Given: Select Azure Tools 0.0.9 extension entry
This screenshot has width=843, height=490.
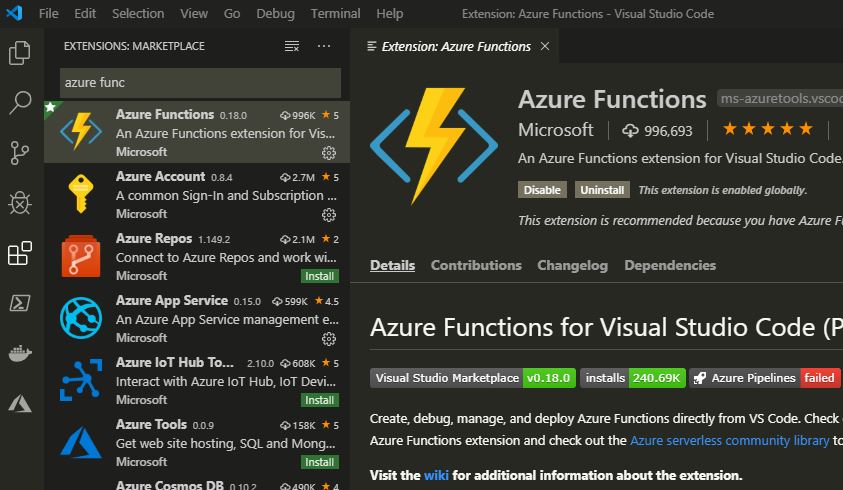Looking at the screenshot, I should click(197, 442).
